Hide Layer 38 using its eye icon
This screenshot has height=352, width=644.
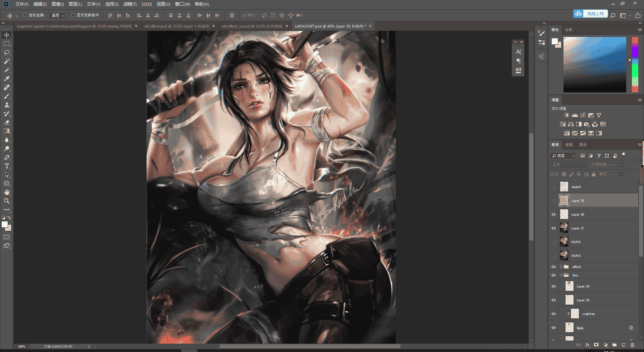553,214
